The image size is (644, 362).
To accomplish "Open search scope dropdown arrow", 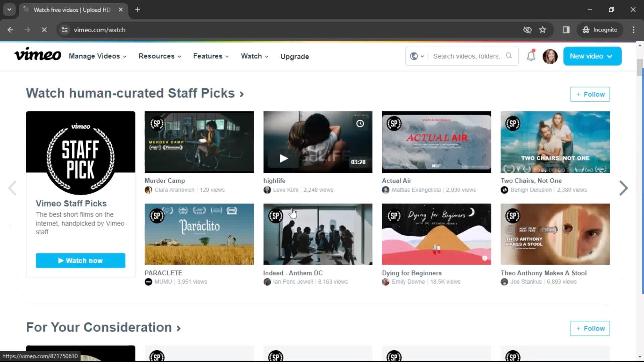I will pyautogui.click(x=422, y=56).
